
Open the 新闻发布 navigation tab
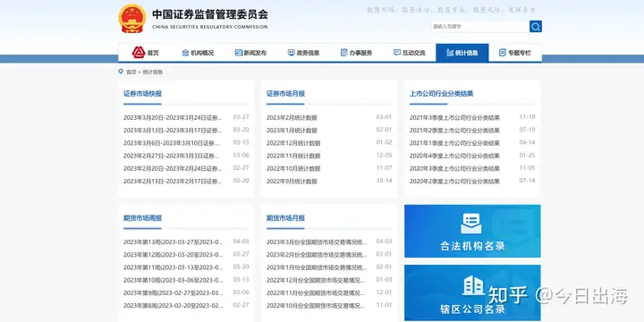(250, 53)
